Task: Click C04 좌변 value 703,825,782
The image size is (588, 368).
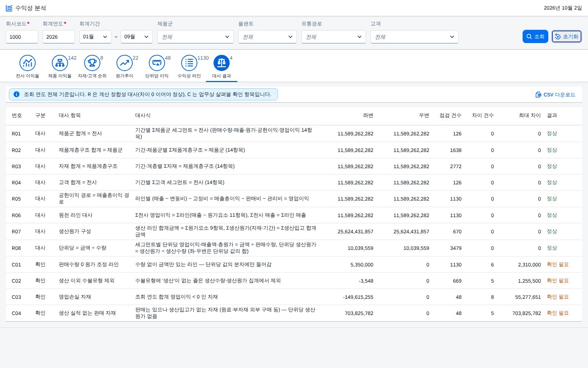Action: 359,313
